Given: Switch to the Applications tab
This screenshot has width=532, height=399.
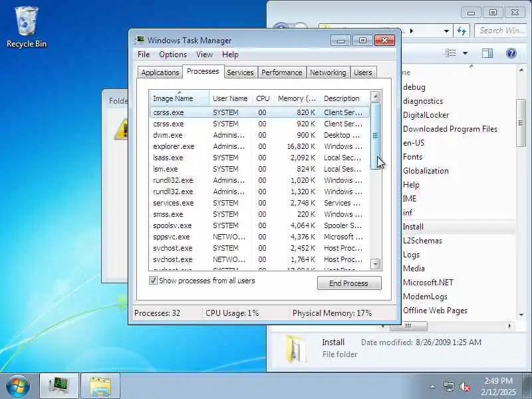Looking at the screenshot, I should pyautogui.click(x=160, y=72).
